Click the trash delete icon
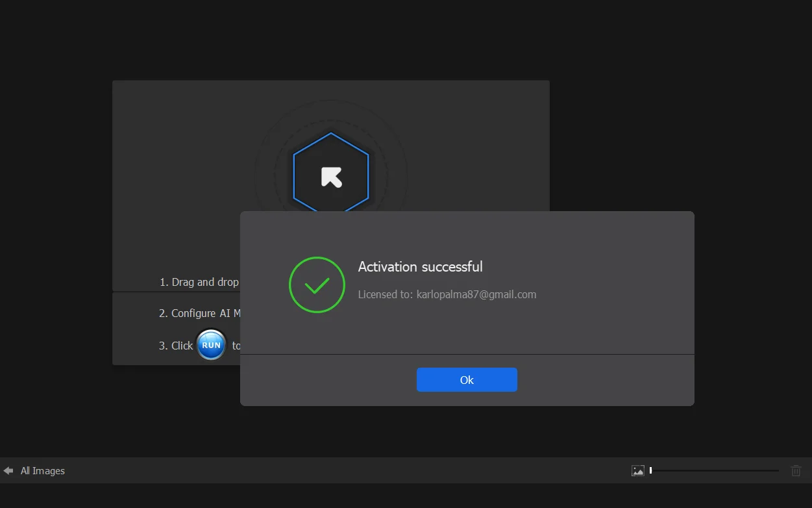 coord(796,470)
